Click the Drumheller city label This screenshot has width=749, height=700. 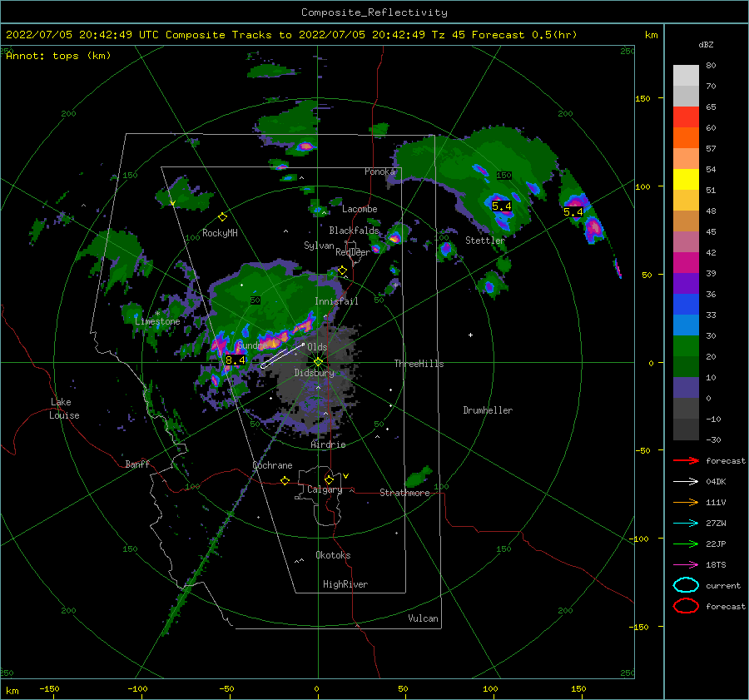click(x=488, y=410)
